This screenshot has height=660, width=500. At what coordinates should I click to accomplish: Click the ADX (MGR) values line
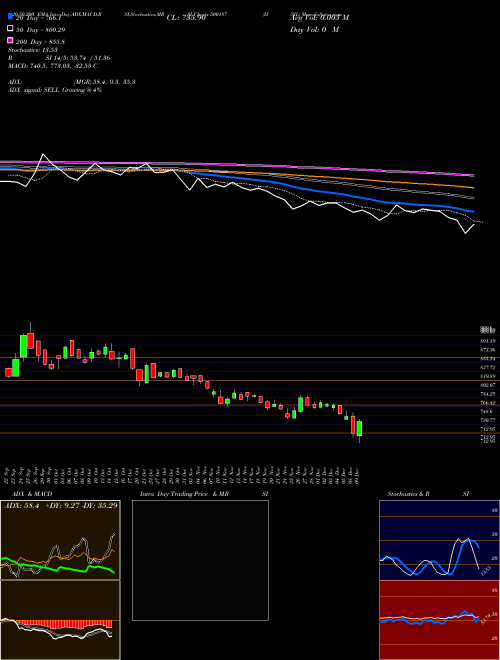[x=71, y=82]
